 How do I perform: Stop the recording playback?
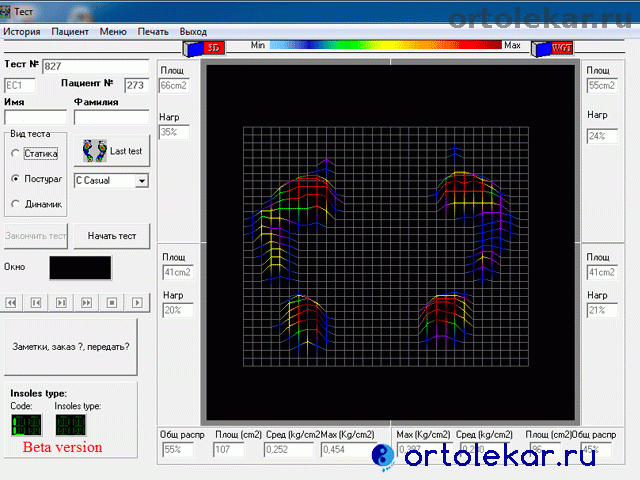tap(113, 302)
